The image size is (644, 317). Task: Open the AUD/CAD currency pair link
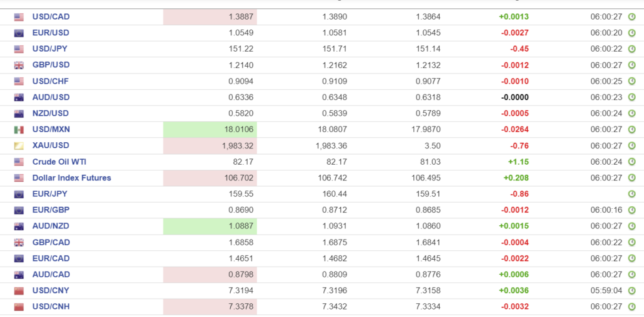pyautogui.click(x=51, y=274)
